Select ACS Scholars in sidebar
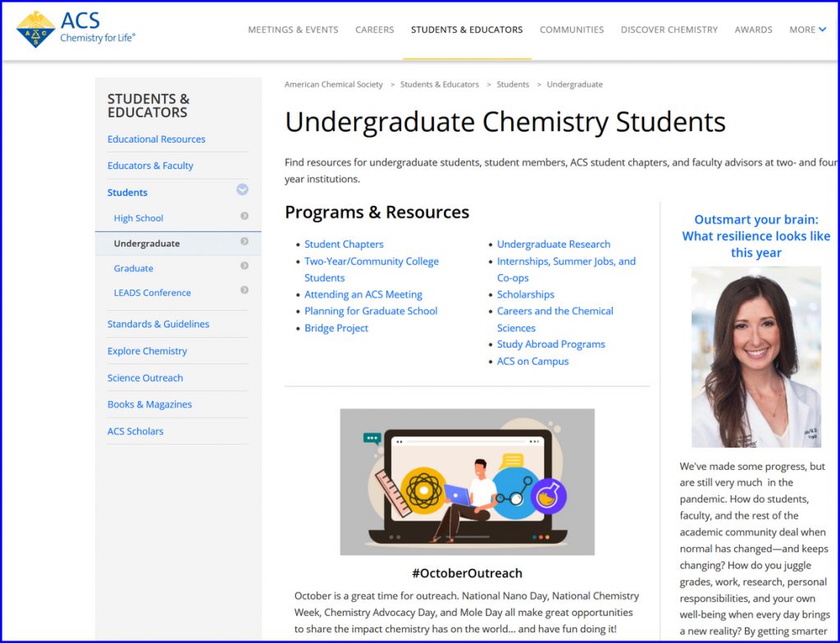This screenshot has height=643, width=840. click(x=135, y=431)
